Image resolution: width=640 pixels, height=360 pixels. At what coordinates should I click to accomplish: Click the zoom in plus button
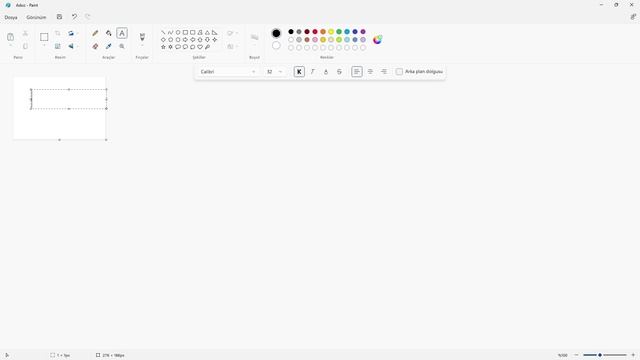click(633, 355)
